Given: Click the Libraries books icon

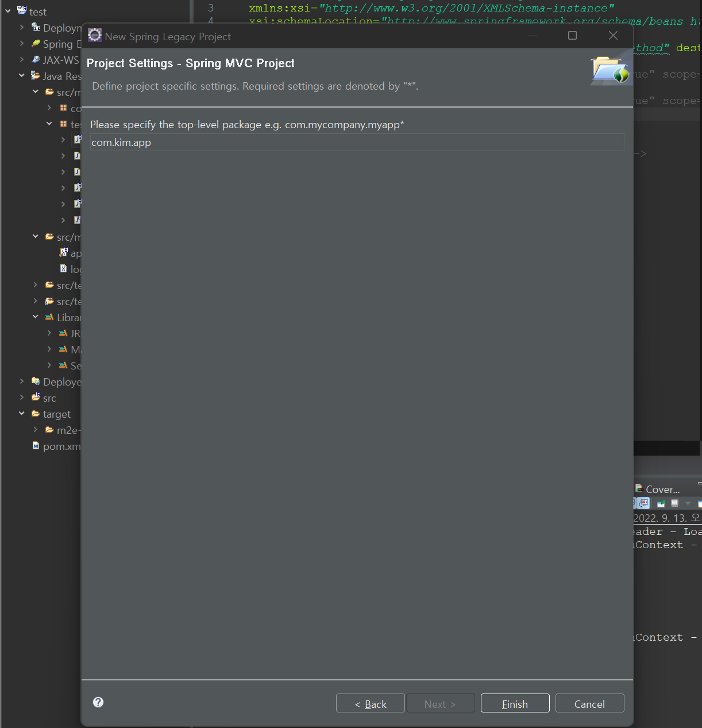Looking at the screenshot, I should [x=49, y=317].
